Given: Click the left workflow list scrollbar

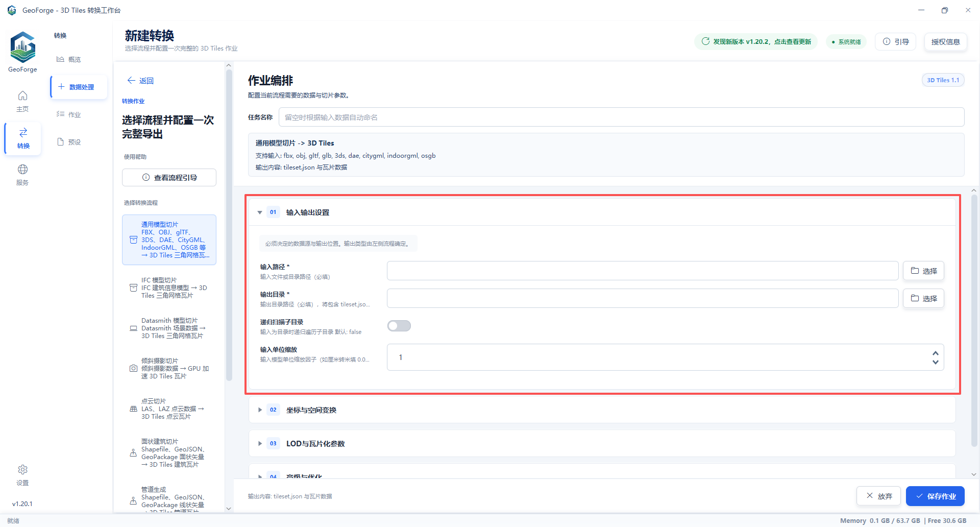Looking at the screenshot, I should pos(229,225).
